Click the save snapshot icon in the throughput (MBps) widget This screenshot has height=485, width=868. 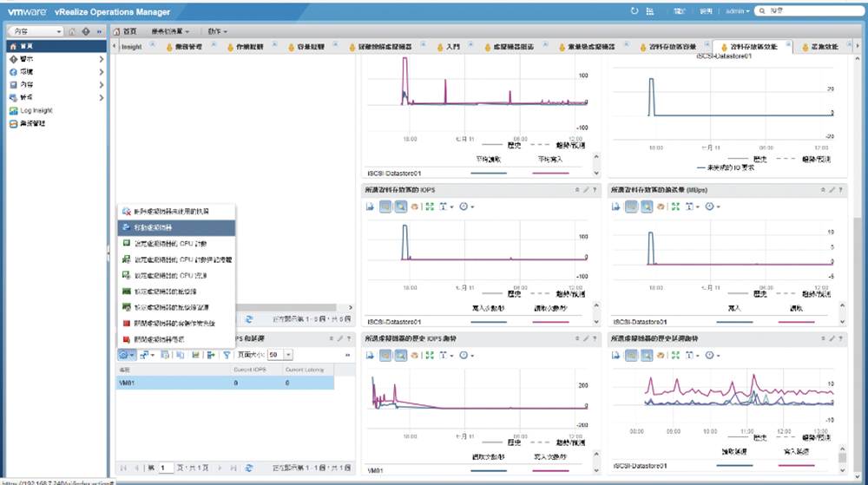(x=615, y=206)
